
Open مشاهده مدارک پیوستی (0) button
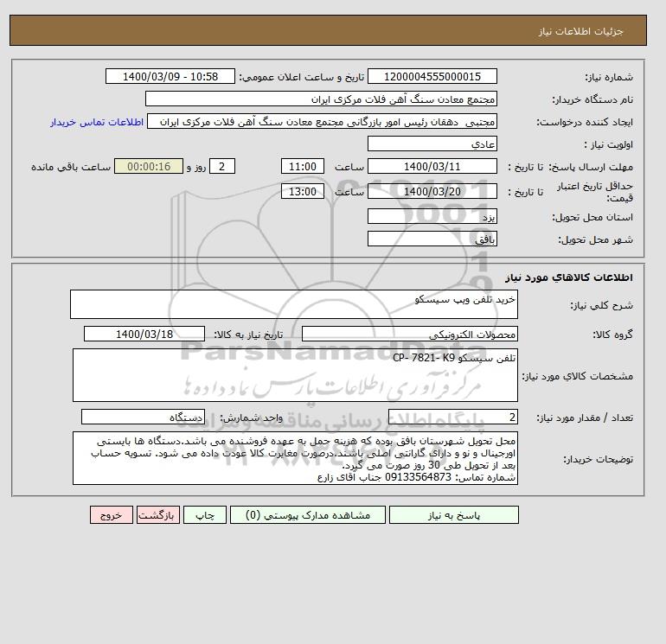(308, 515)
